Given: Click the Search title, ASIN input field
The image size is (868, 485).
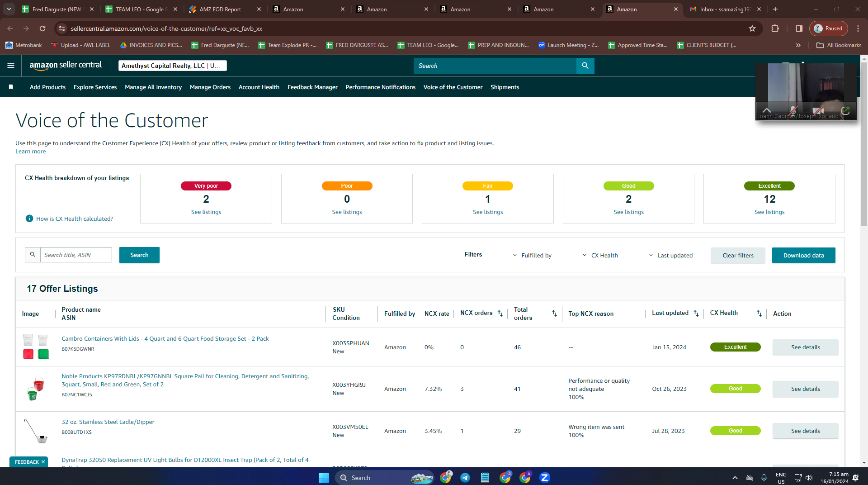Looking at the screenshot, I should pos(76,255).
